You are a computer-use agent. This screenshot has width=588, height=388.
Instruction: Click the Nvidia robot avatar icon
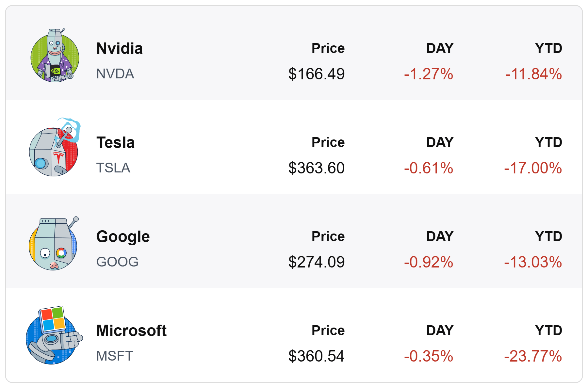[x=55, y=56]
